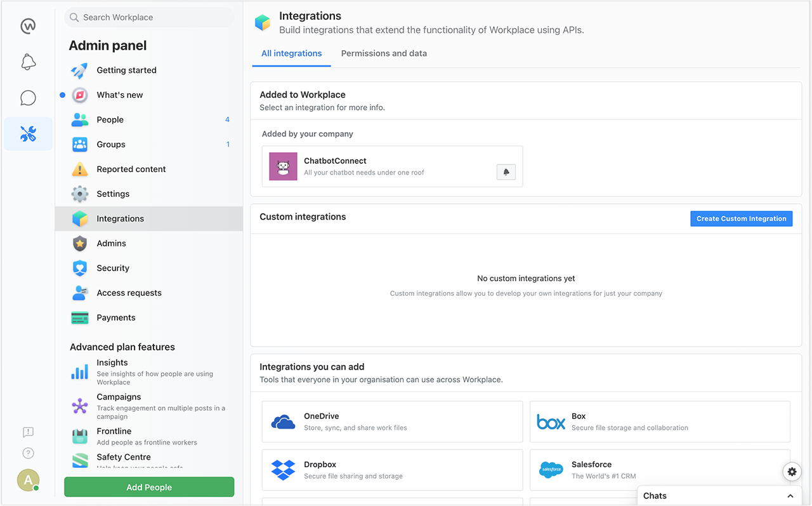Viewport: 812px width, 506px height.
Task: Click the Frontline icon
Action: coord(80,436)
